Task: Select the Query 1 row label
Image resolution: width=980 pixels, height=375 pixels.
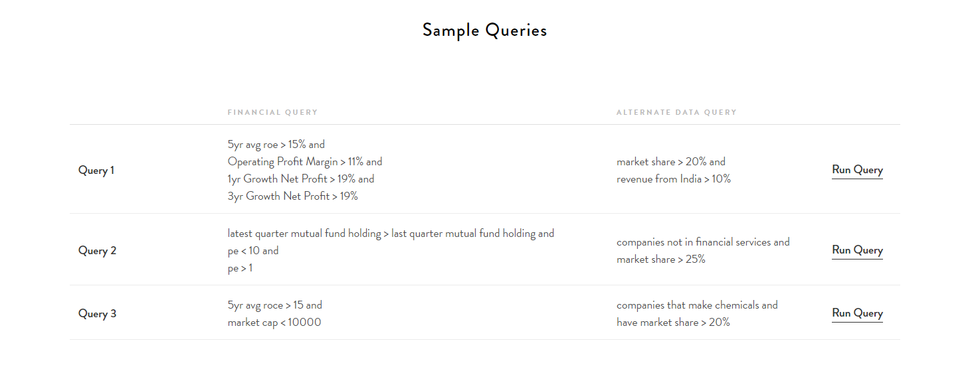Action: click(96, 171)
